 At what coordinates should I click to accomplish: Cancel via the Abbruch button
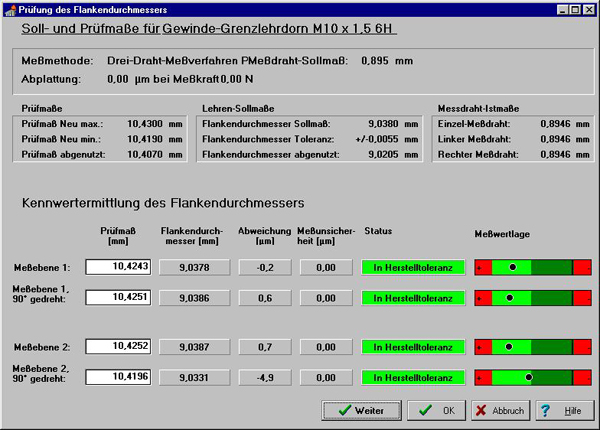point(501,410)
